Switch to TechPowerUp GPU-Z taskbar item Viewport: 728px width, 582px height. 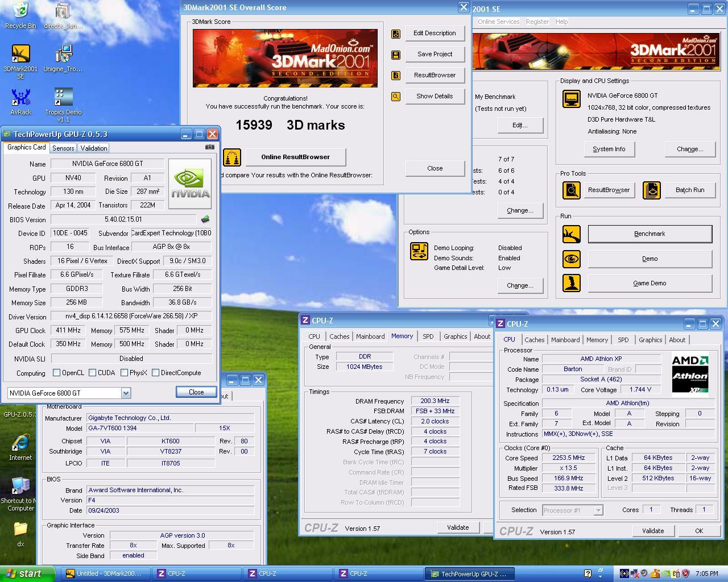[470, 573]
